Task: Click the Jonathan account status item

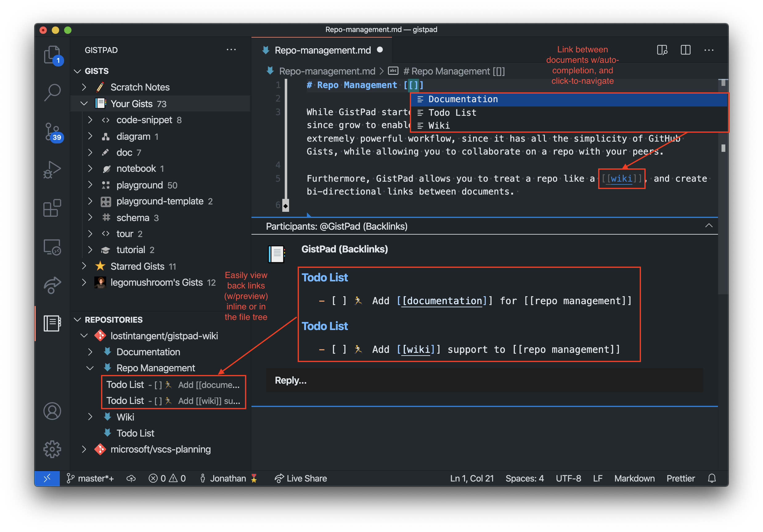Action: tap(229, 478)
